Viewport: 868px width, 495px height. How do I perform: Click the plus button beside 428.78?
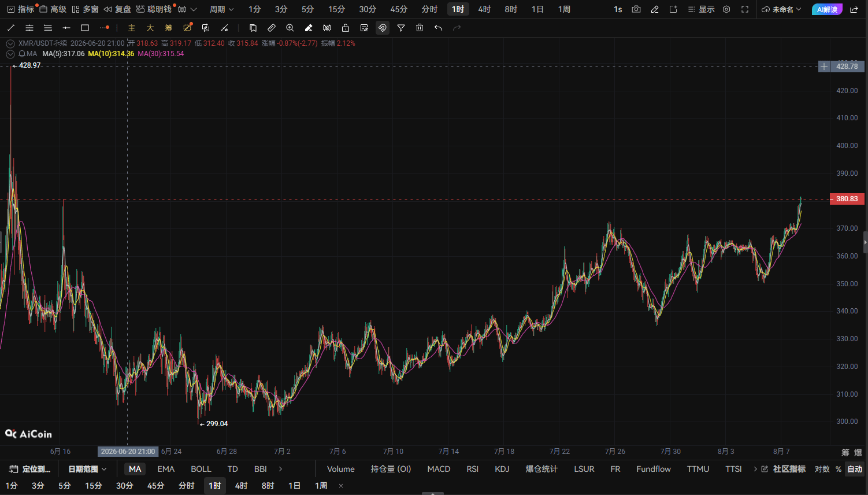tap(824, 67)
